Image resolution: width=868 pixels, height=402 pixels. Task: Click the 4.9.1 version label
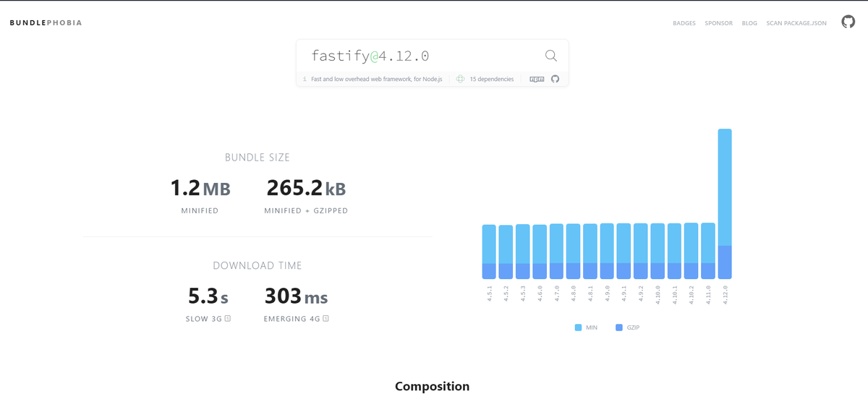tap(624, 294)
